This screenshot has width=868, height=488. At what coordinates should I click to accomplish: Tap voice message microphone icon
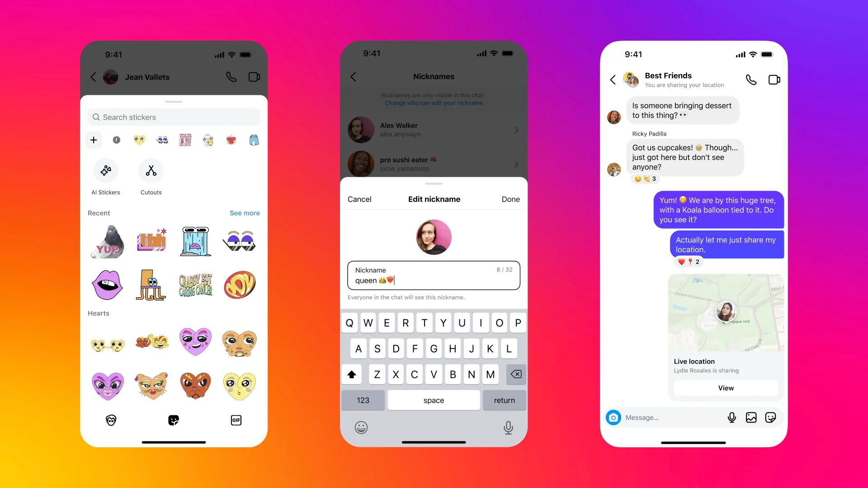pyautogui.click(x=730, y=417)
